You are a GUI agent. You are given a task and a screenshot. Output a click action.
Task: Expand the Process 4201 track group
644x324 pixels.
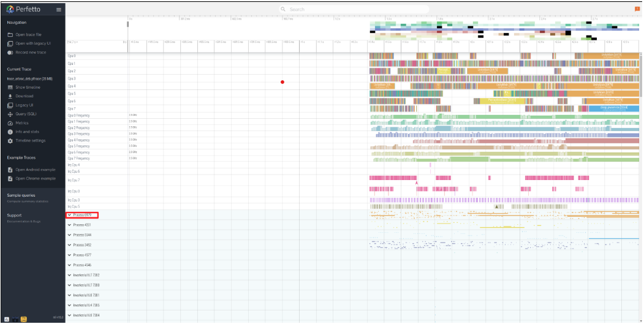point(69,225)
